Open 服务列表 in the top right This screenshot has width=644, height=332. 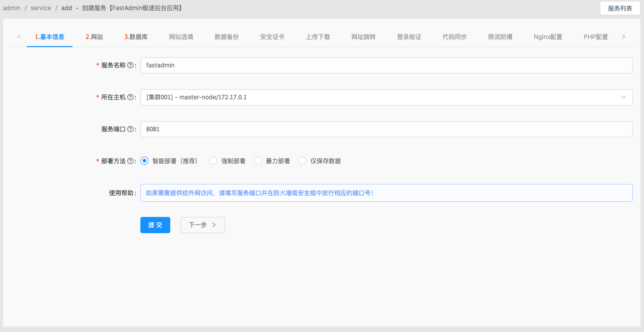(619, 8)
